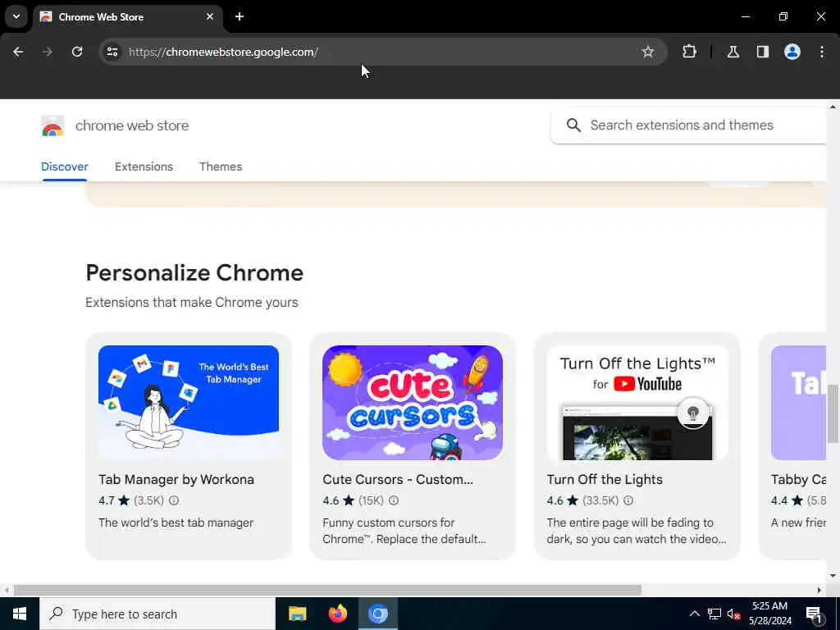The image size is (840, 630).
Task: Expand the tab search dropdown arrow
Action: tap(16, 16)
